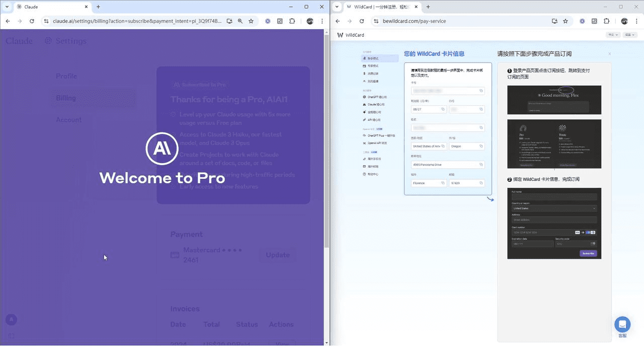
Task: Copy the 97439 zip code
Action: click(x=481, y=183)
